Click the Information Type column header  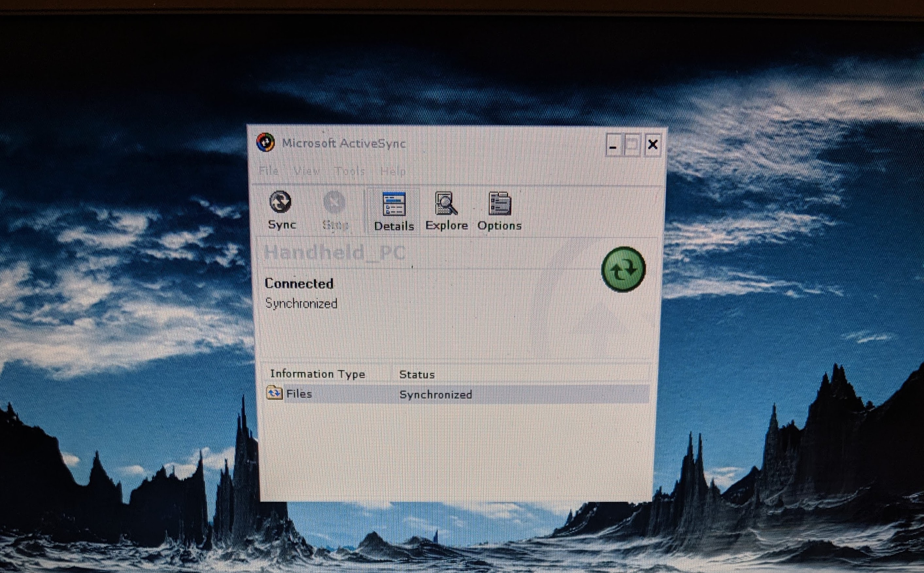[x=317, y=374]
